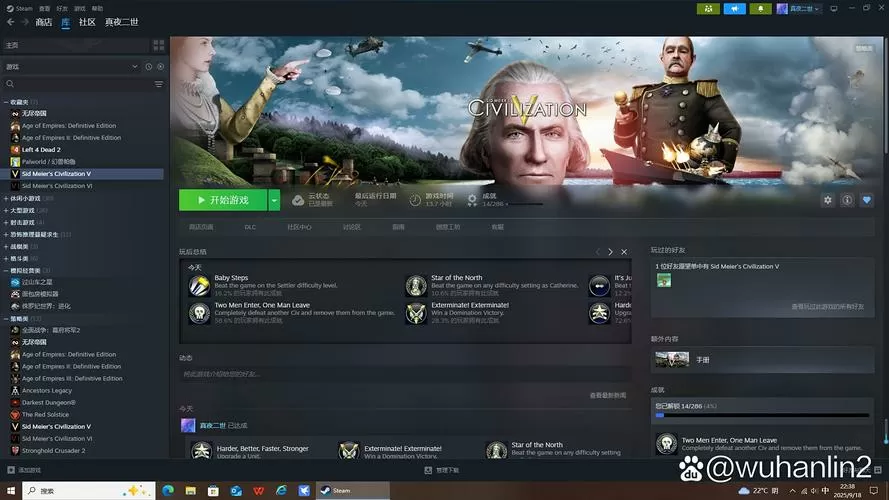
Task: Open Microsoft Edge from taskbar
Action: [168, 490]
